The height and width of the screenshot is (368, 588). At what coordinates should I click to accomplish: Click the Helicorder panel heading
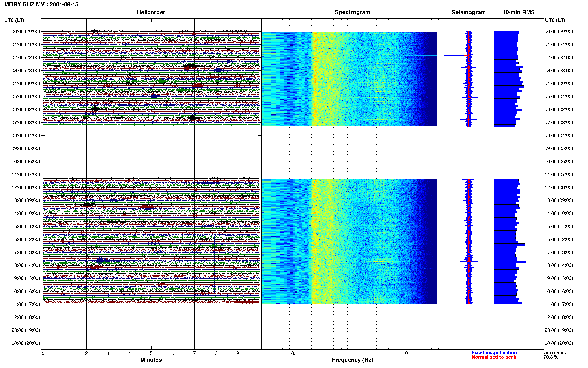pos(151,12)
